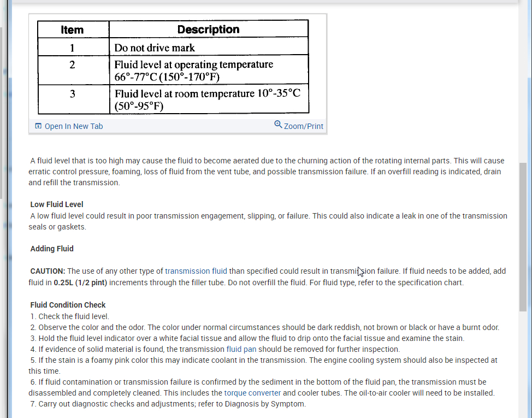Click step '1. Check the fluid level.'
The height and width of the screenshot is (418, 532).
(69, 316)
